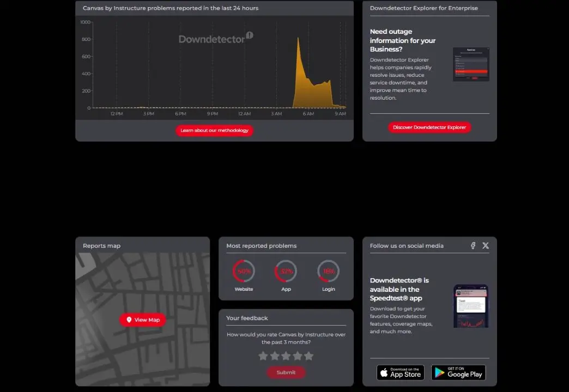The width and height of the screenshot is (569, 392).
Task: Click the '12 AM' chart axis label
Action: tap(244, 113)
